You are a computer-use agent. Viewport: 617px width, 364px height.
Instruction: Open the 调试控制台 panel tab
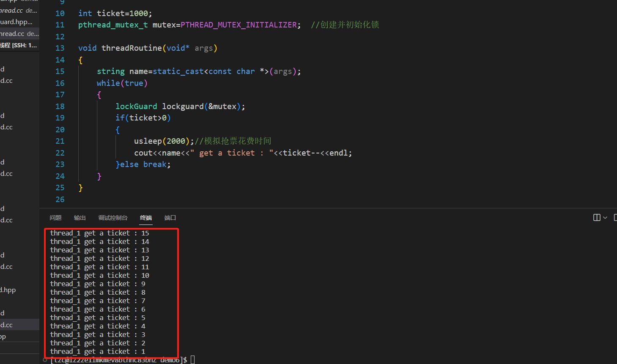click(x=113, y=218)
